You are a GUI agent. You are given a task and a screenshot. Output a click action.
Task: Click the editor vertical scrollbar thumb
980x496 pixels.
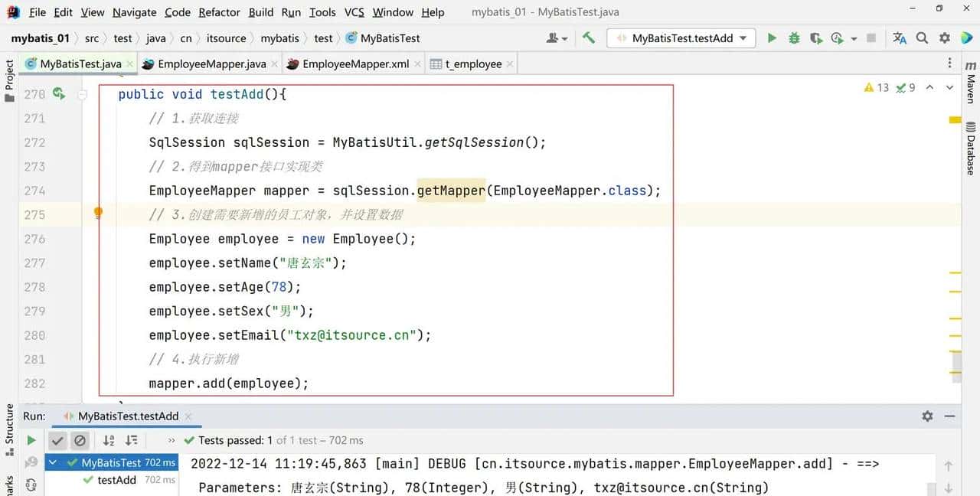click(x=956, y=364)
